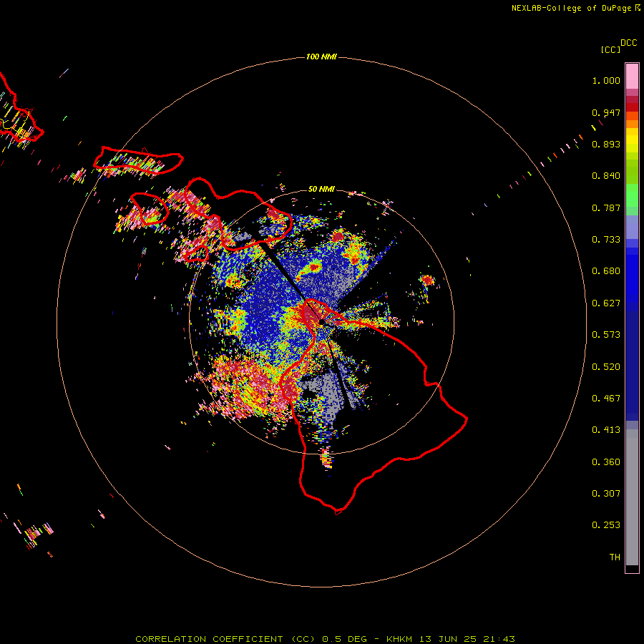Pick the gray bottom color bar segment
The width and height of the screenshot is (644, 644).
(632, 497)
